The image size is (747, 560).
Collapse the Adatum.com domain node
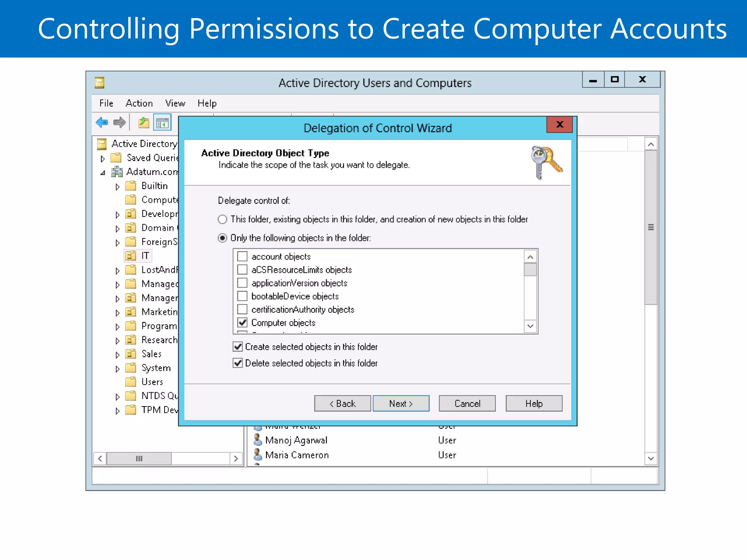point(103,173)
